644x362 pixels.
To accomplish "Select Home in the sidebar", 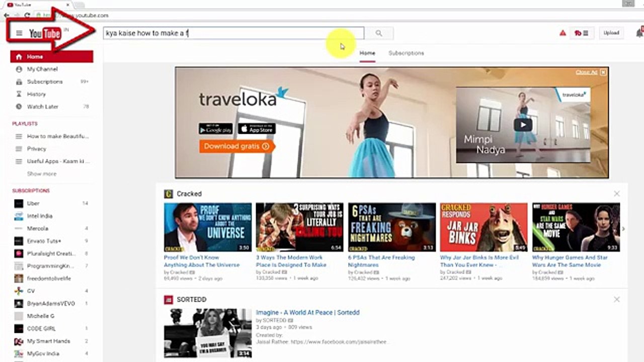I will point(51,57).
